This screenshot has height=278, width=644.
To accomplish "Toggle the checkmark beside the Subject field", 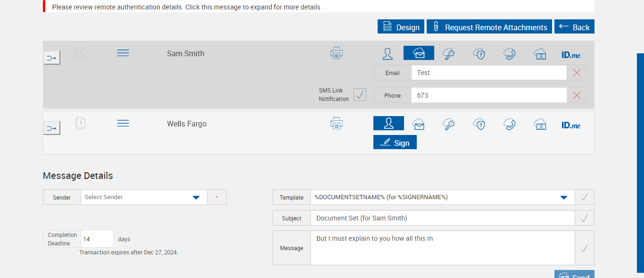I will click(x=584, y=218).
